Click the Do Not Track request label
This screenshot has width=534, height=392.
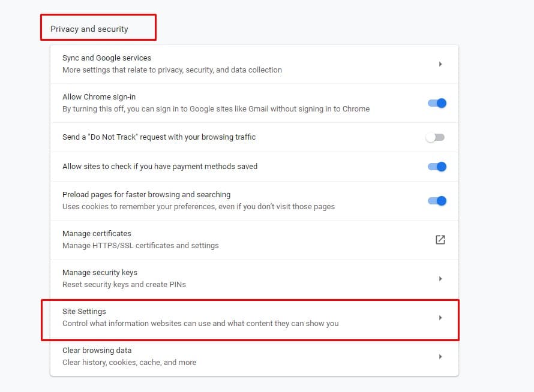[159, 137]
